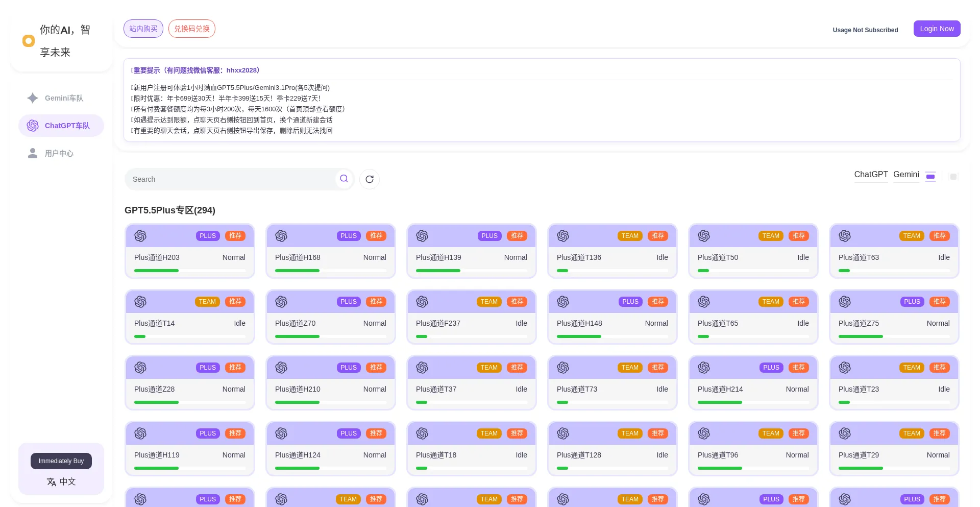Click the OpenAI icon on card H210
The image size is (980, 507).
281,368
